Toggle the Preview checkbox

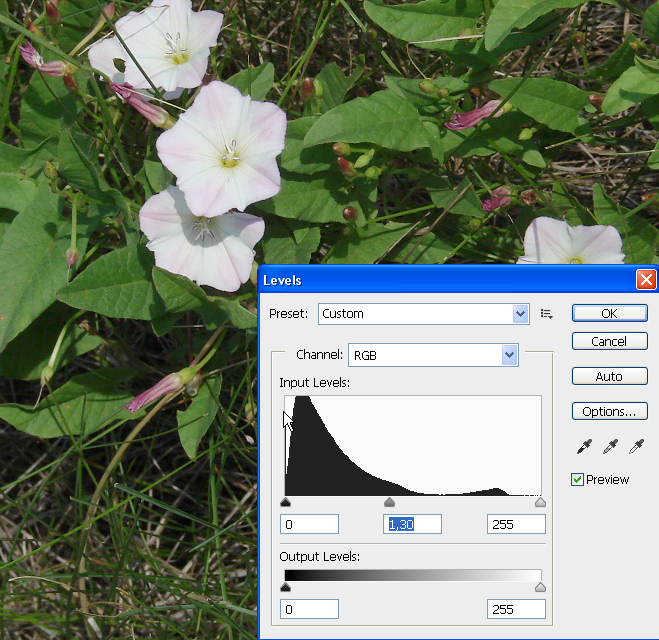pyautogui.click(x=577, y=480)
